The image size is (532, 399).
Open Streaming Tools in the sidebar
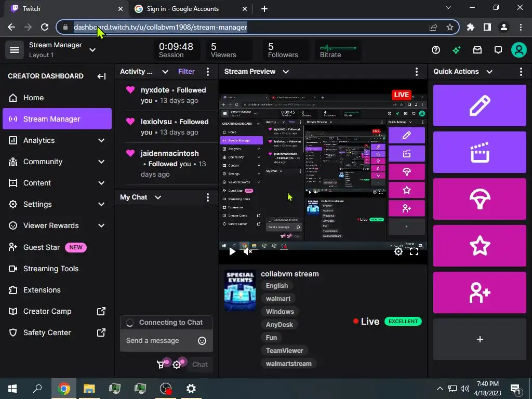point(57,269)
